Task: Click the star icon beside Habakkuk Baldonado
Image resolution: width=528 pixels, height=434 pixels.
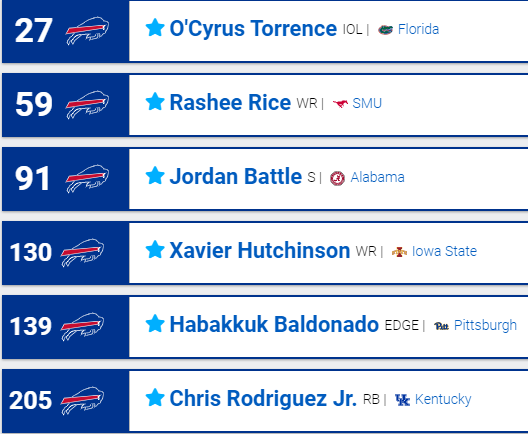Action: point(155,324)
